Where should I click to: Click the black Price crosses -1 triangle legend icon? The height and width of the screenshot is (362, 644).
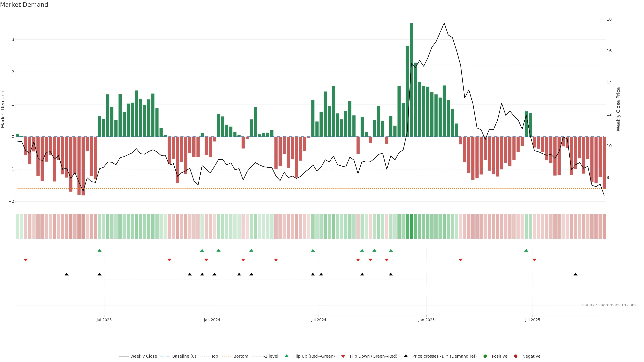coord(406,356)
